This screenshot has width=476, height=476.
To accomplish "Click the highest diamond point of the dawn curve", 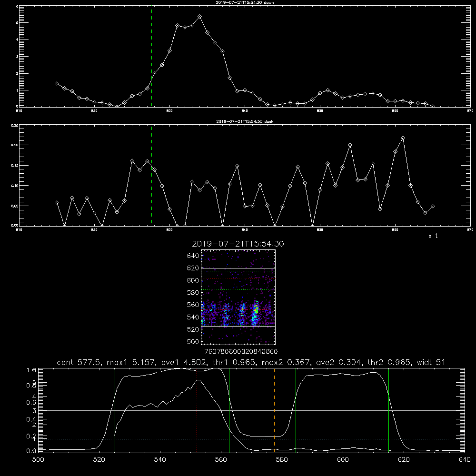I will (x=199, y=16).
